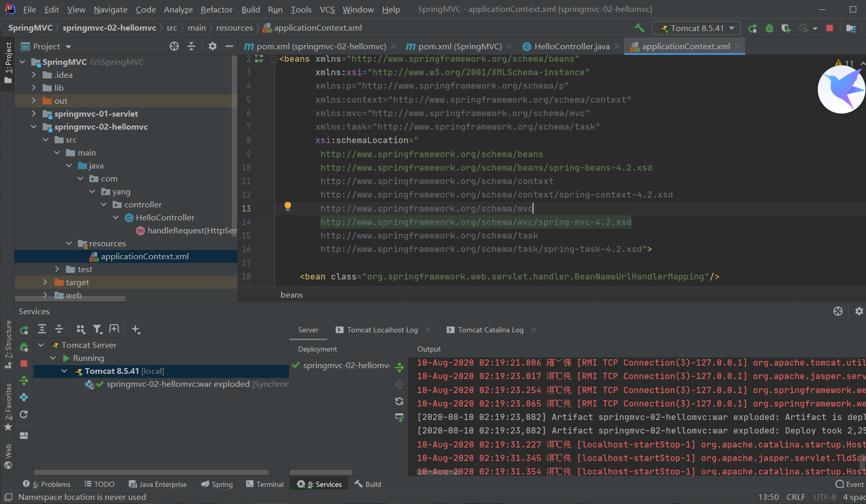Click the deploy icon next to springmvc-02 deployment

[399, 367]
